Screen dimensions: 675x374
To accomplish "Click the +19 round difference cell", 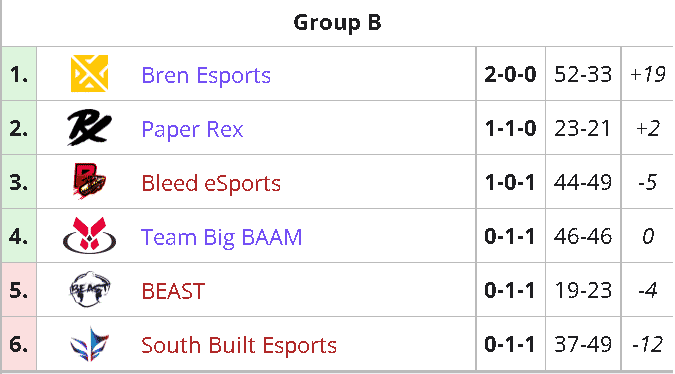I will click(x=647, y=74).
